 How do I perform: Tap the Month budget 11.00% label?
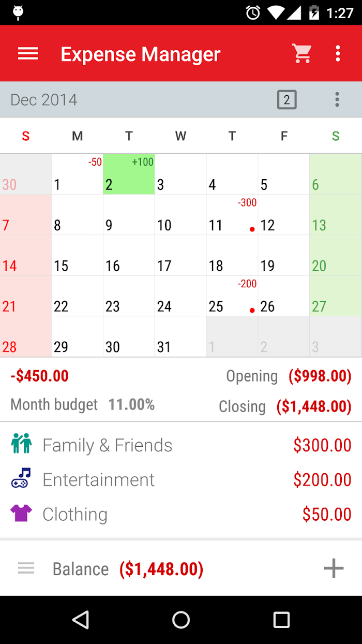click(x=83, y=404)
